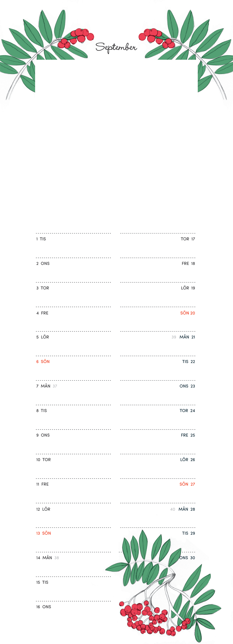Select the 16 ONS date entry
Image resolution: width=233 pixels, height=644 pixels.
[44, 607]
